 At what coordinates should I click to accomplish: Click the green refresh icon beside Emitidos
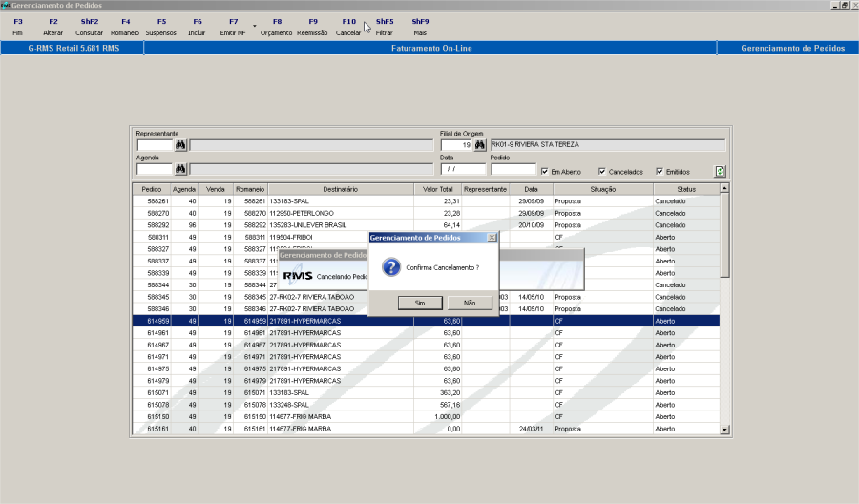pos(720,172)
